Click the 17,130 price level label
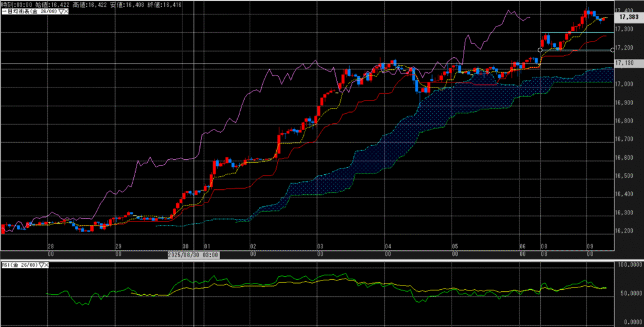 (625, 63)
